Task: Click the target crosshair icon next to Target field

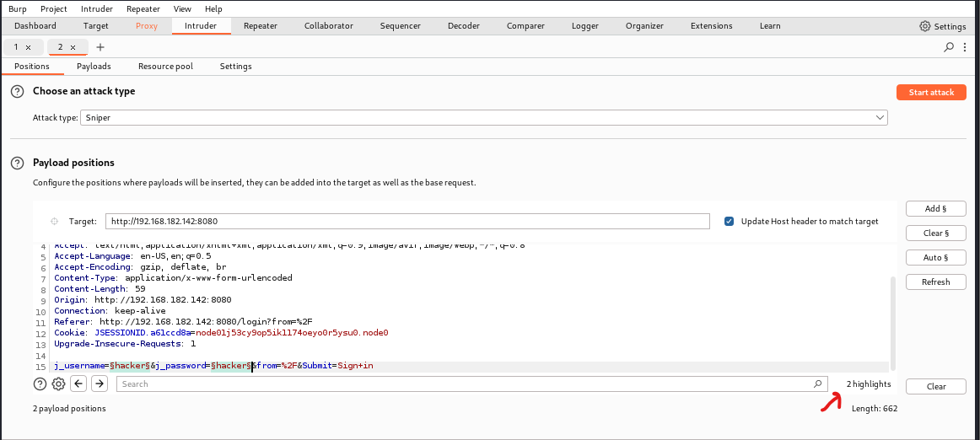Action: (55, 222)
